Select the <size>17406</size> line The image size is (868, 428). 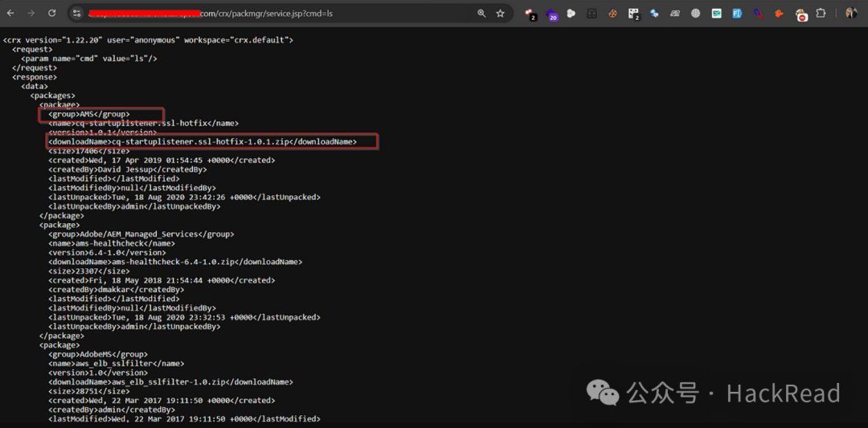click(x=88, y=151)
